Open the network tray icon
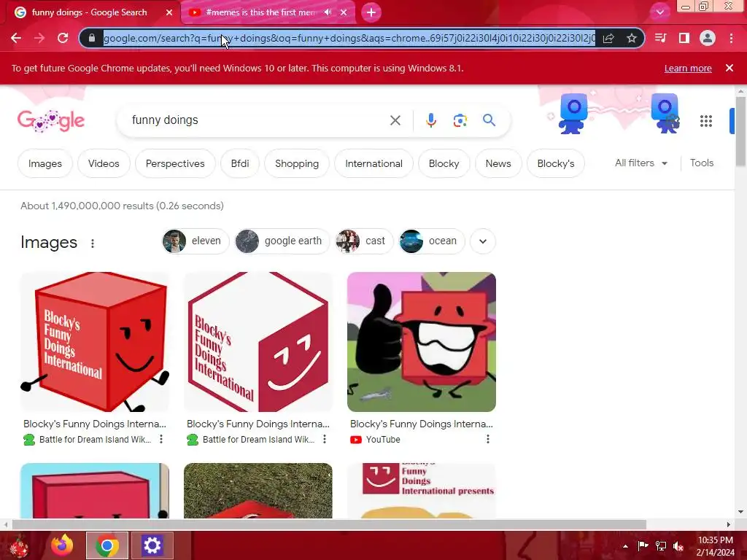 point(661,546)
